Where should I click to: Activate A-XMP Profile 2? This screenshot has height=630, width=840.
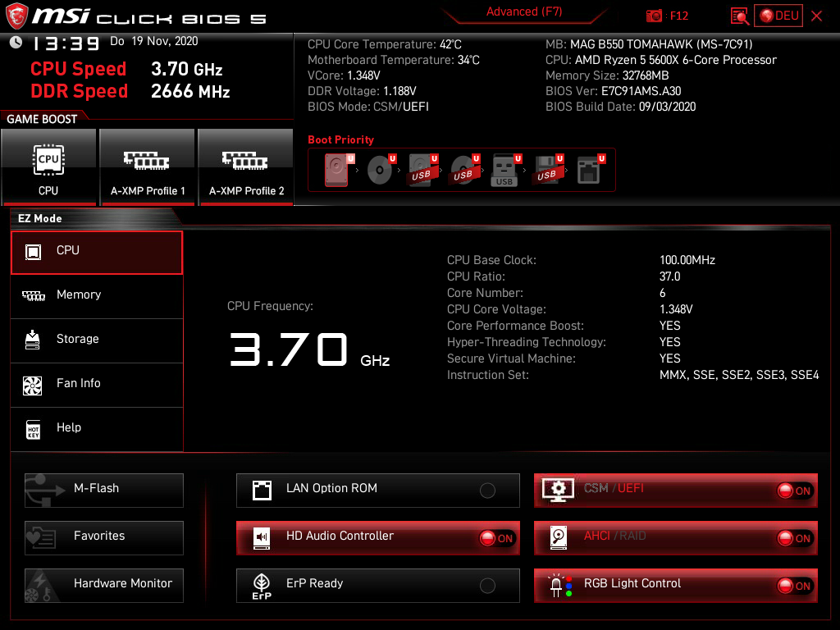click(x=246, y=167)
